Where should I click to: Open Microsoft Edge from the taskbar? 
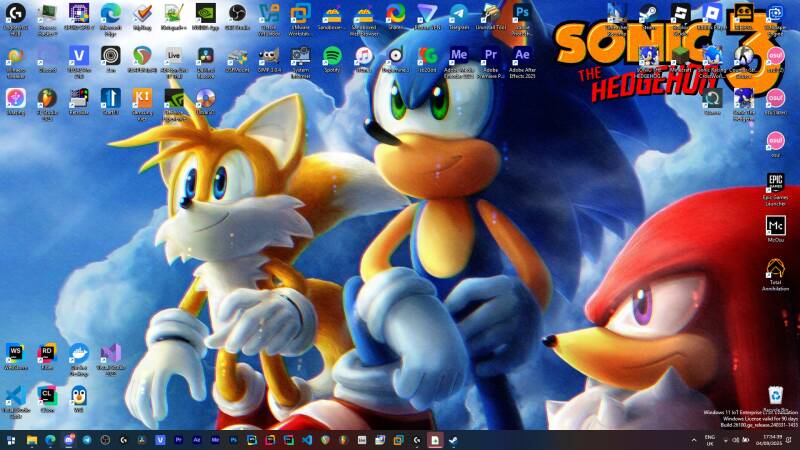click(50, 440)
